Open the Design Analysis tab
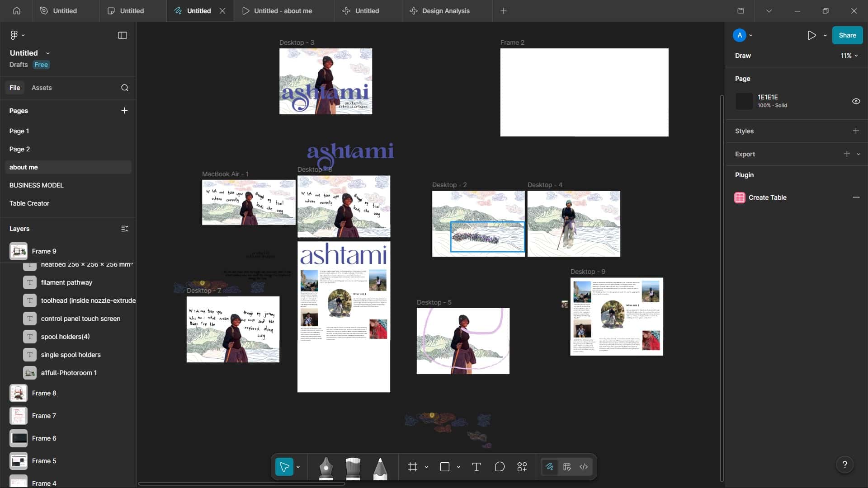This screenshot has height=488, width=868. 445,11
